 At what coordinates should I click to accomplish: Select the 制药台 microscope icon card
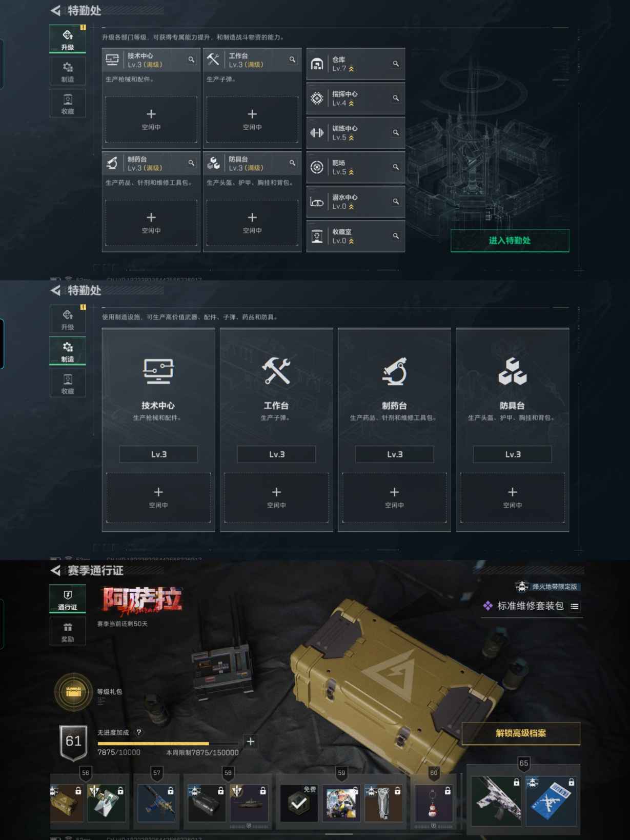tap(394, 430)
